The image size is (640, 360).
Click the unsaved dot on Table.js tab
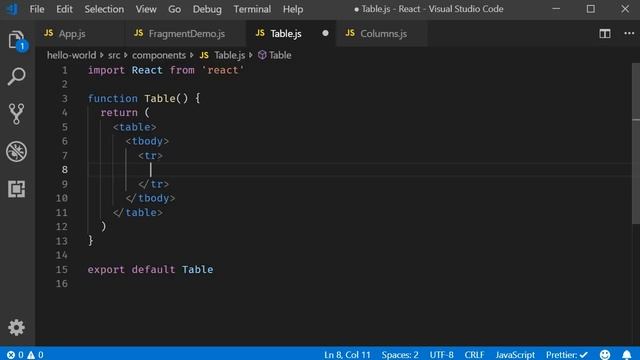tap(325, 33)
